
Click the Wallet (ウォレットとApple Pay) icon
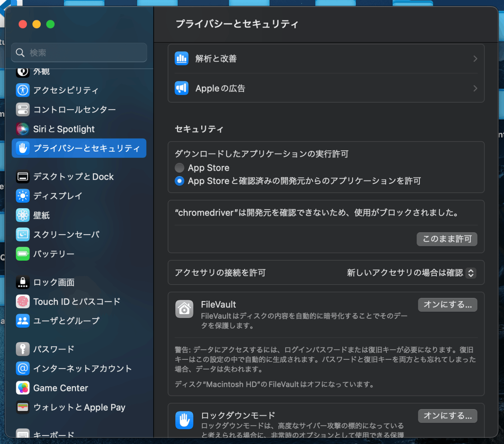23,407
